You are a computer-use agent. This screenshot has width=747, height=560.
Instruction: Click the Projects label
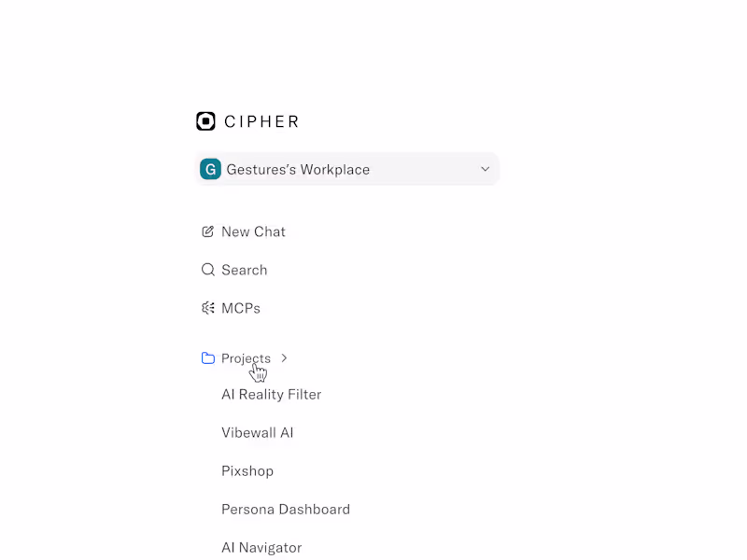point(246,358)
